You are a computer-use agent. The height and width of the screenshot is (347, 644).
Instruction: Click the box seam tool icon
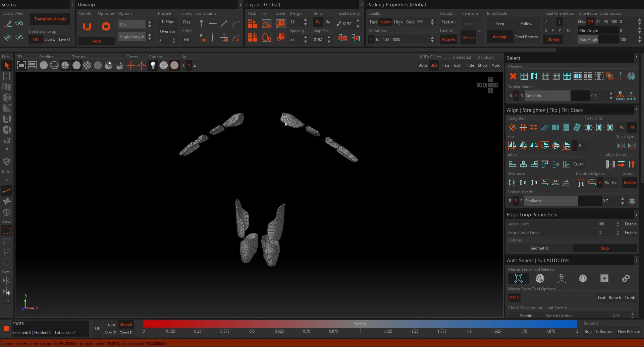pos(583,278)
